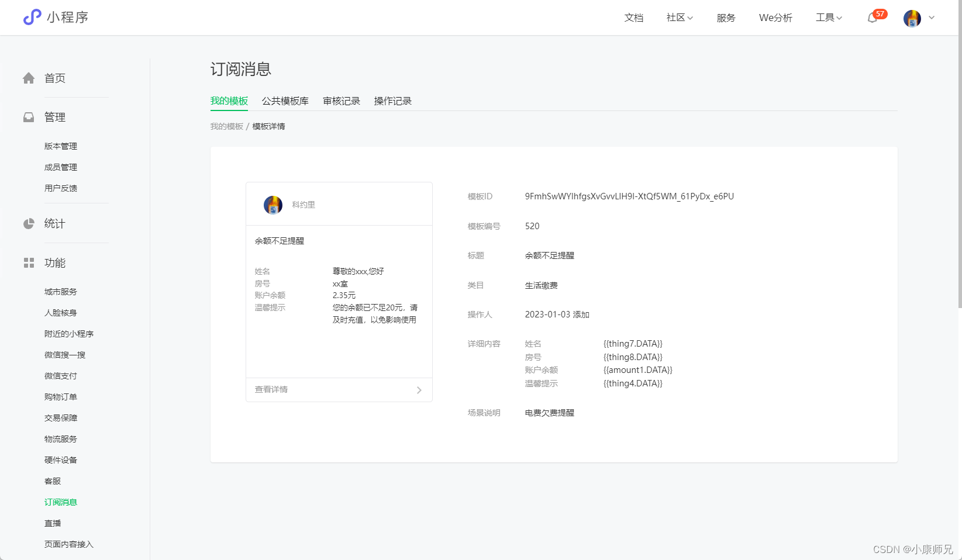This screenshot has width=962, height=560.
Task: Switch to the 公共模板库 tab
Action: (x=285, y=101)
